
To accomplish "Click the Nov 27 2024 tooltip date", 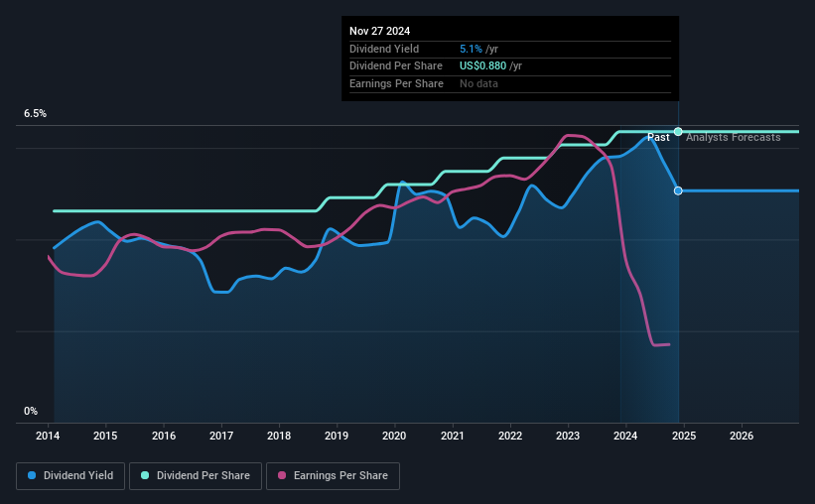I will click(x=380, y=31).
